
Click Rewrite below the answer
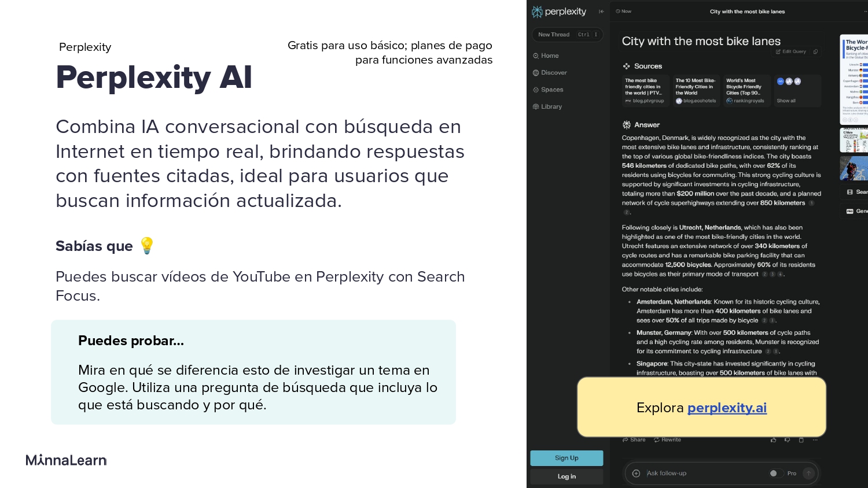(667, 440)
